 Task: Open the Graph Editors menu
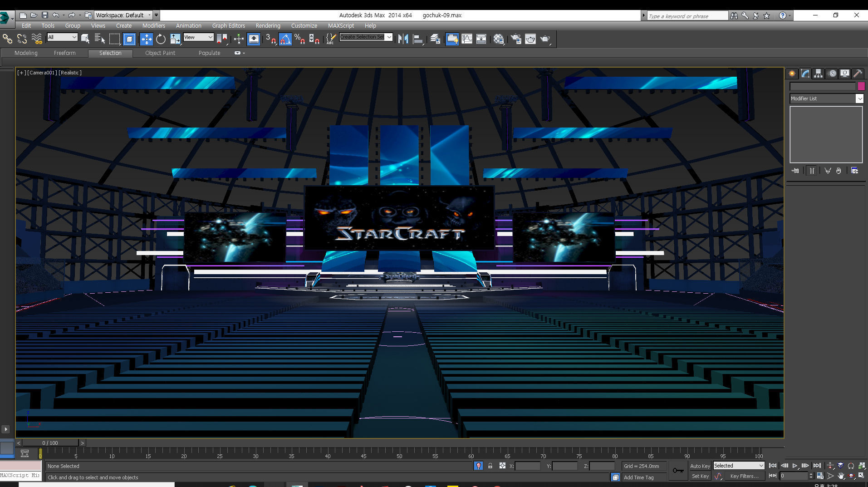228,26
